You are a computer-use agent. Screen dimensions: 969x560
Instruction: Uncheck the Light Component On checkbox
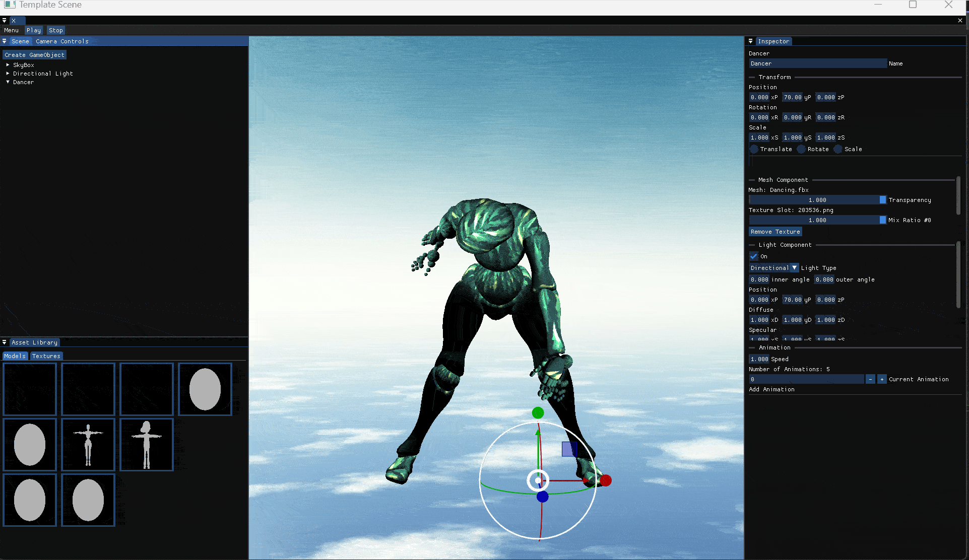754,256
